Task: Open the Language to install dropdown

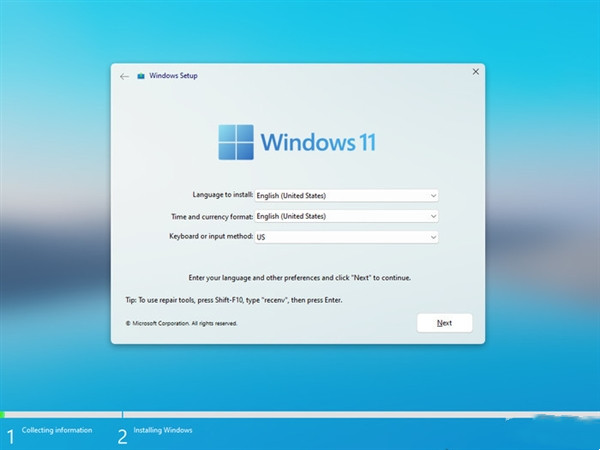Action: (x=346, y=196)
